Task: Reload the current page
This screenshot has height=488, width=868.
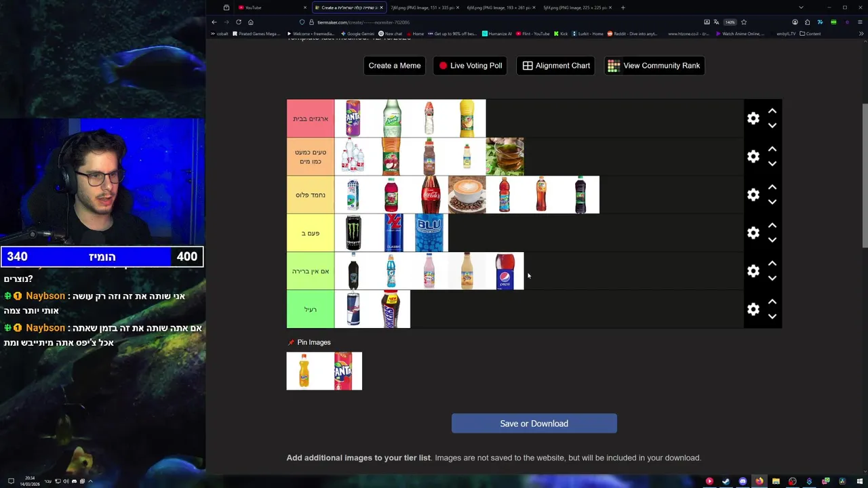Action: [238, 22]
